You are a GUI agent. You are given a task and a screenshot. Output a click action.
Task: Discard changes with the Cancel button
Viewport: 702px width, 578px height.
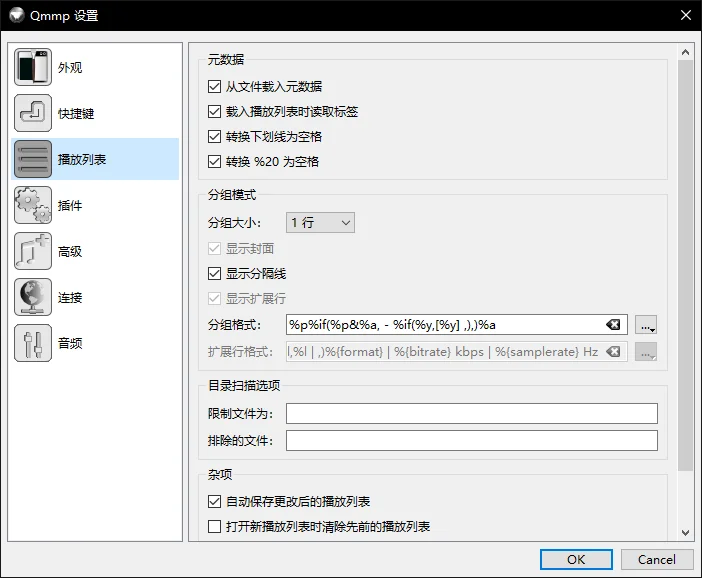coord(657,560)
